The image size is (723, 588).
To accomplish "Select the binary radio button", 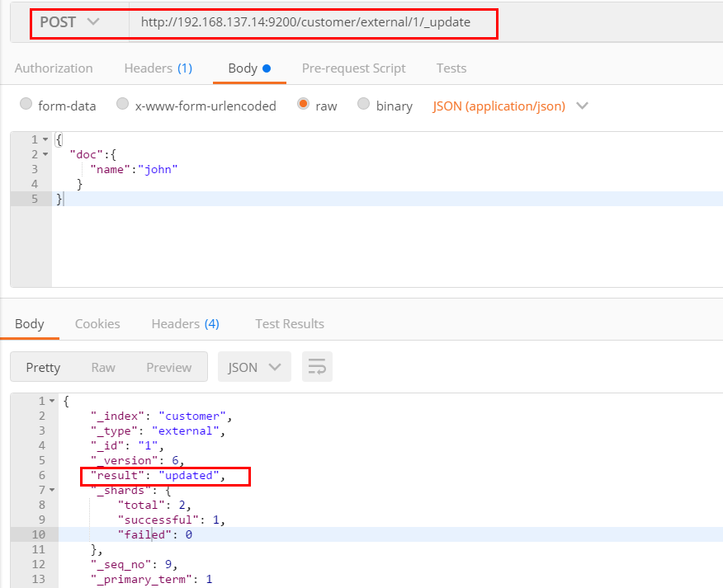I will click(x=363, y=104).
